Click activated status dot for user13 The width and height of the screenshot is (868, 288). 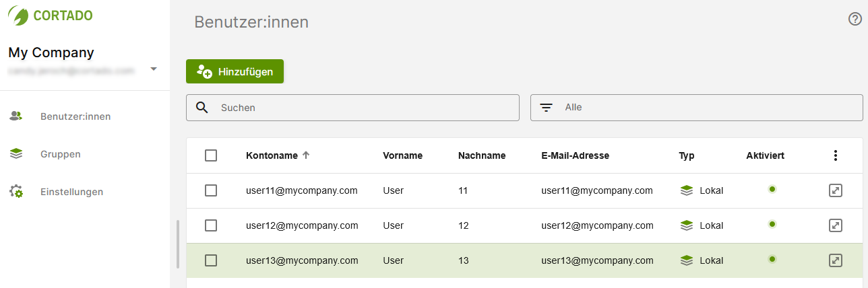(772, 259)
